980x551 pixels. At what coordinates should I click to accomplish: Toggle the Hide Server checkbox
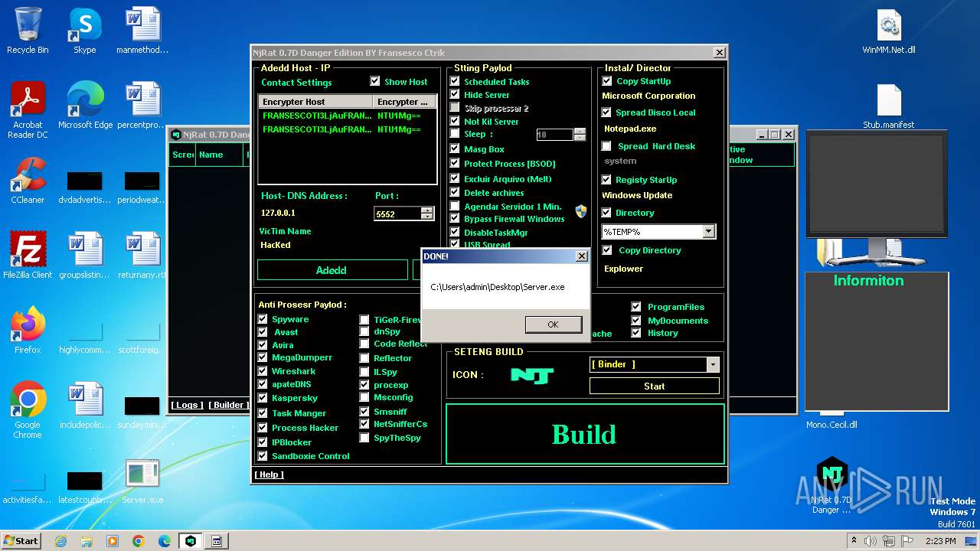tap(455, 95)
